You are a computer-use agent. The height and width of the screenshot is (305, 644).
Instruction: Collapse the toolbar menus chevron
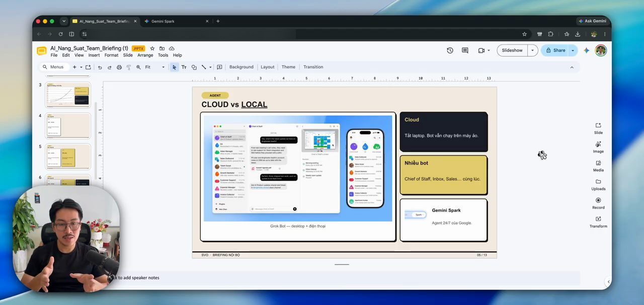572,67
